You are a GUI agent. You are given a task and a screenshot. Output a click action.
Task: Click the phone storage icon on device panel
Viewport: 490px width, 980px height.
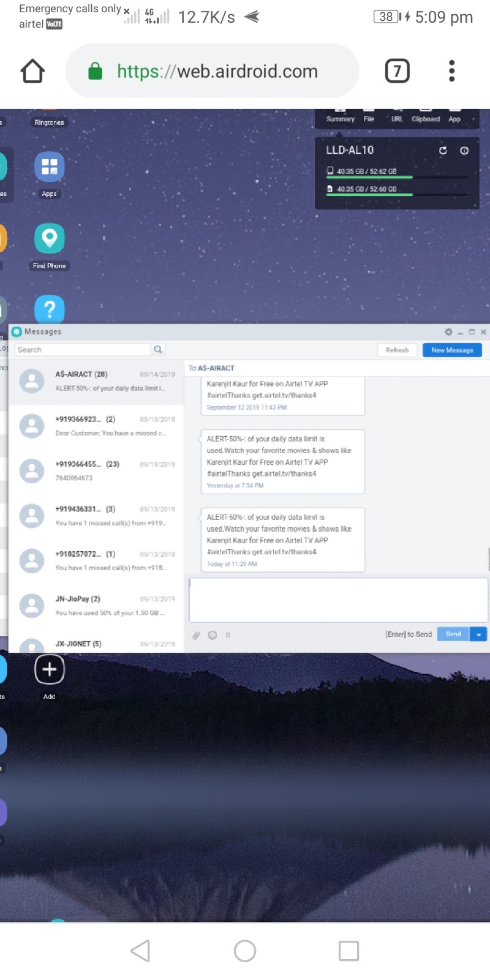coord(330,171)
